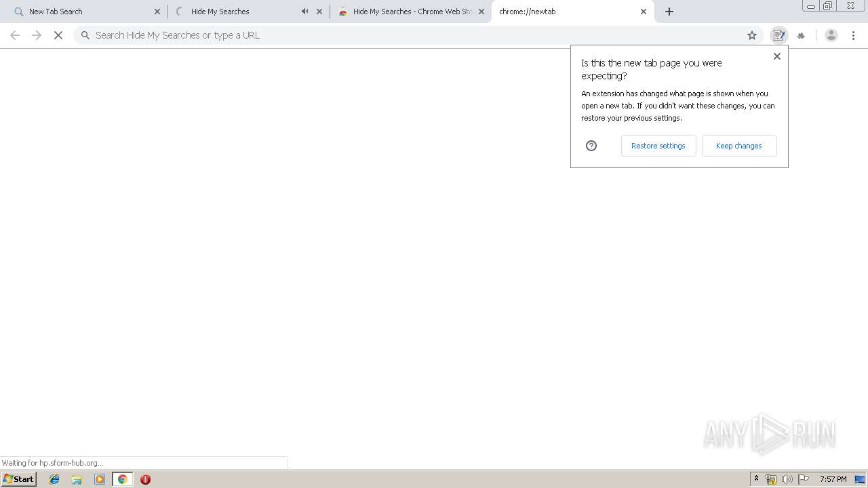Mute audio on Hide My Searches tab
868x488 pixels.
pyautogui.click(x=304, y=12)
